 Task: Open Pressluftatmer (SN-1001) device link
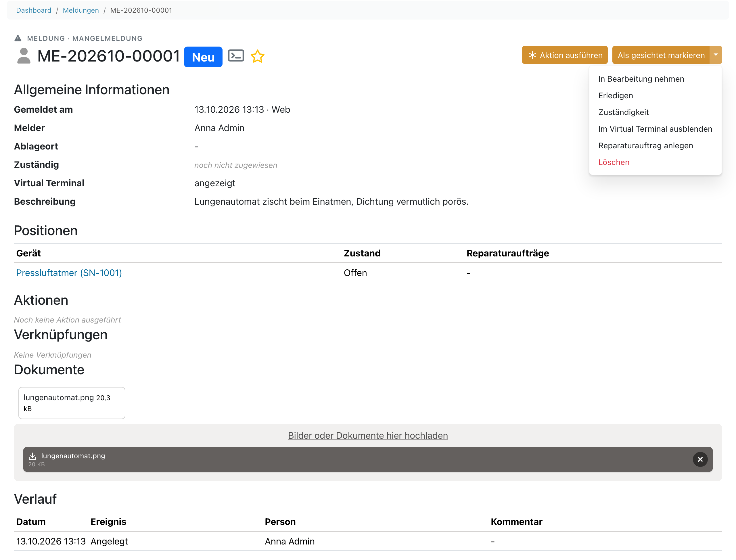pos(69,273)
